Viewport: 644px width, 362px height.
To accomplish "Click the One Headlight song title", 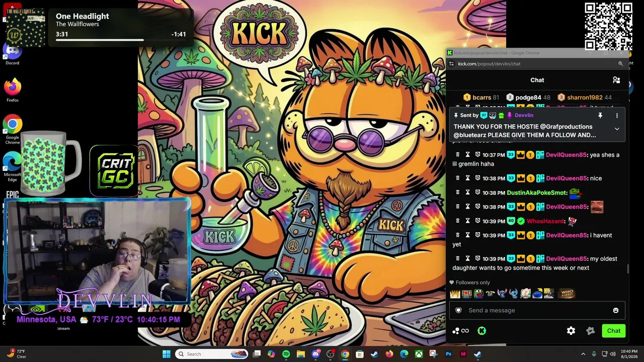I will pos(83,16).
